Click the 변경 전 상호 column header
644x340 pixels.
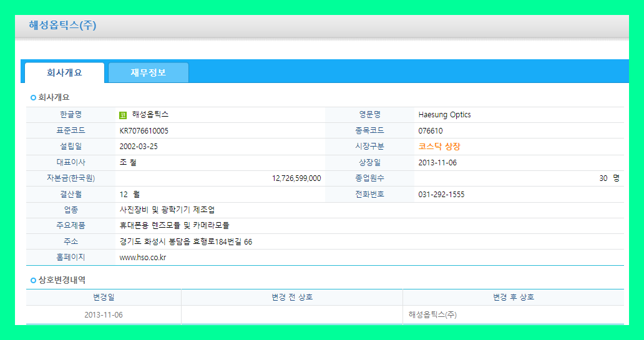click(292, 298)
